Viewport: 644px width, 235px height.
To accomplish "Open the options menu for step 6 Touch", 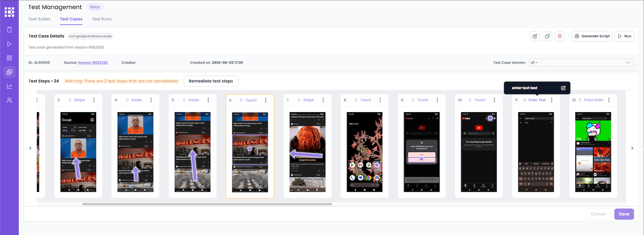I will pyautogui.click(x=266, y=100).
